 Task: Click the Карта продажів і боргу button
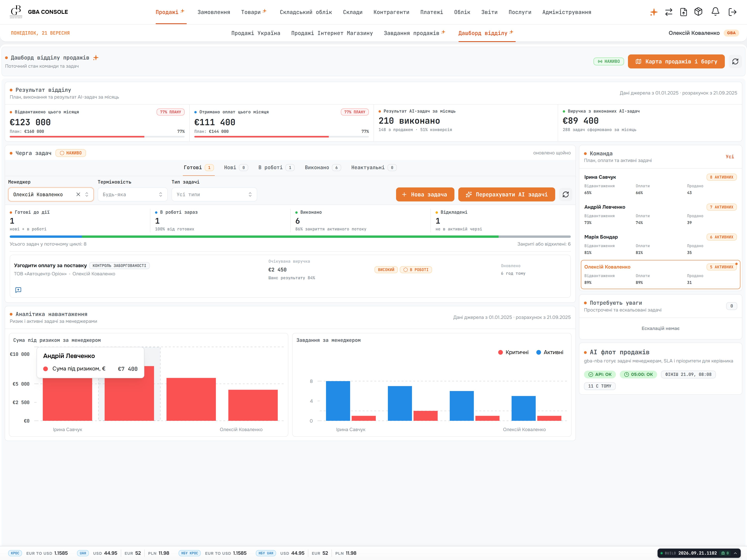[676, 61]
